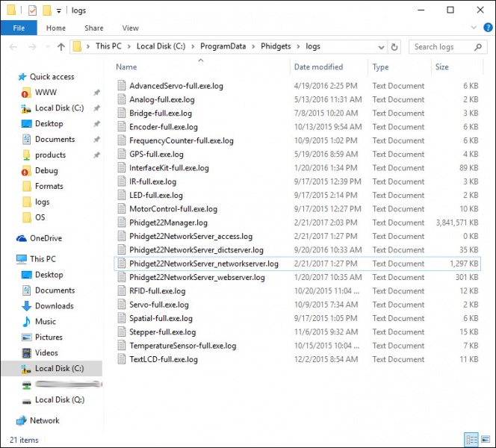Open Music under This PC
The height and width of the screenshot is (448, 496).
46,321
